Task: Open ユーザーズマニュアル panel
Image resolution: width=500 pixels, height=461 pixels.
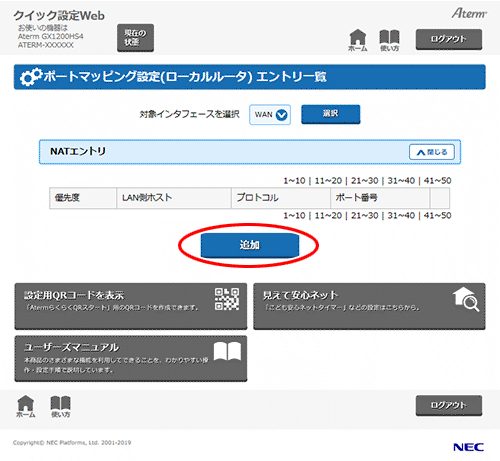Action: 131,358
